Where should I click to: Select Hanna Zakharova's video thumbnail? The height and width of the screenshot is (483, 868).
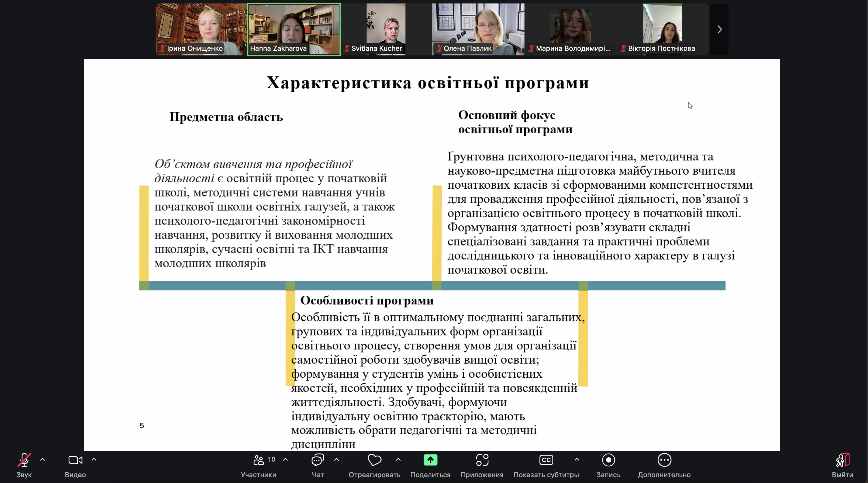tap(293, 29)
